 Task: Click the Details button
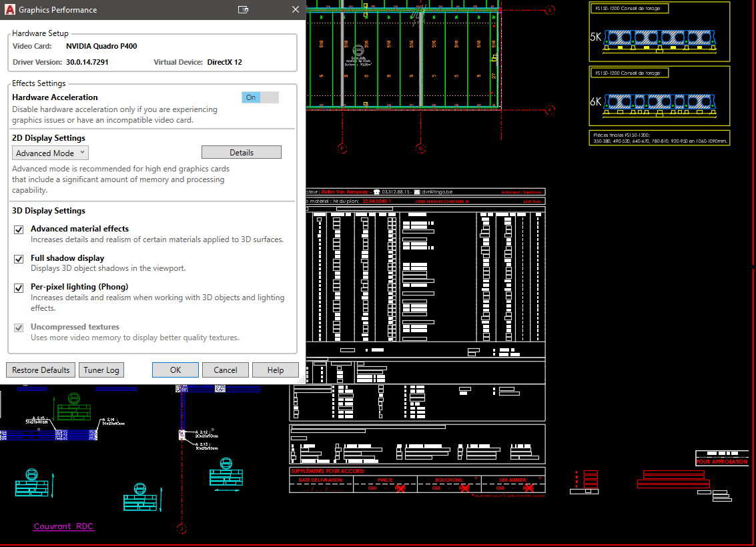point(241,152)
